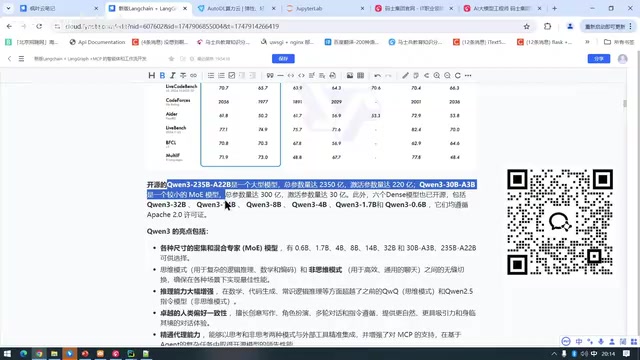Viewport: 640px width, 360px height.
Task: Zoom out with the magnifier minus icon
Action: [447, 76]
